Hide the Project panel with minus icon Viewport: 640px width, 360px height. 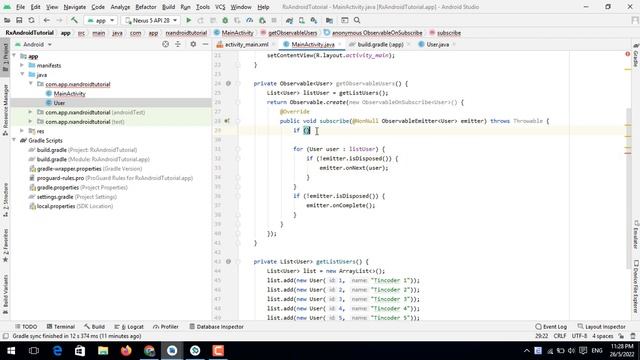point(205,44)
